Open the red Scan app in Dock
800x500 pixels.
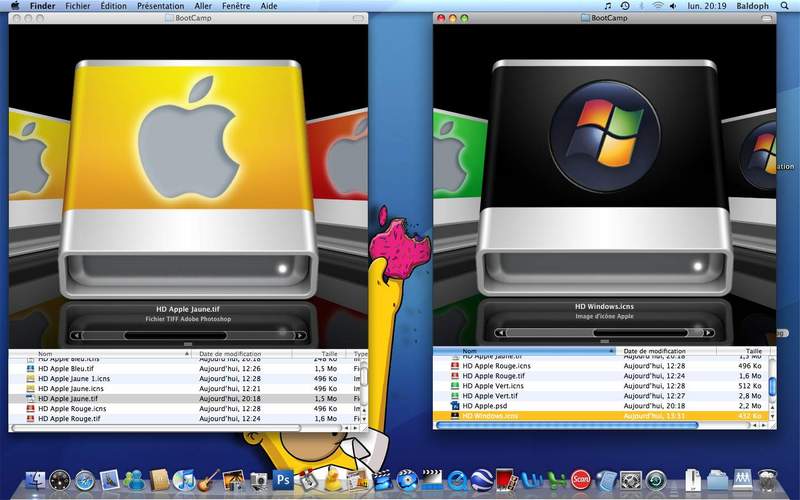click(x=581, y=480)
